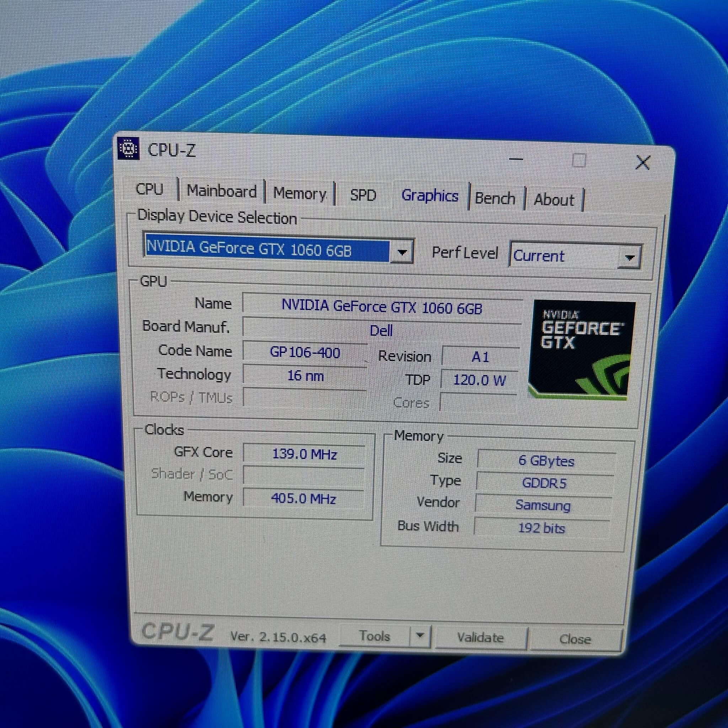Click the NVIDIA GeForce GTX logo image
Viewport: 728px width, 728px height.
(582, 350)
